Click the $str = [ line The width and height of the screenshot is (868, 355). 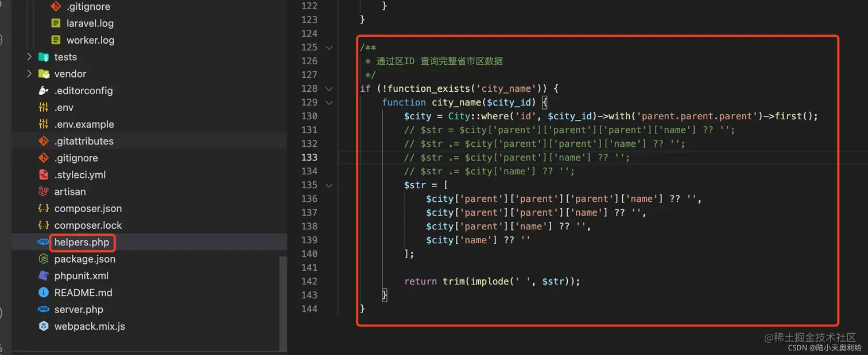click(425, 185)
